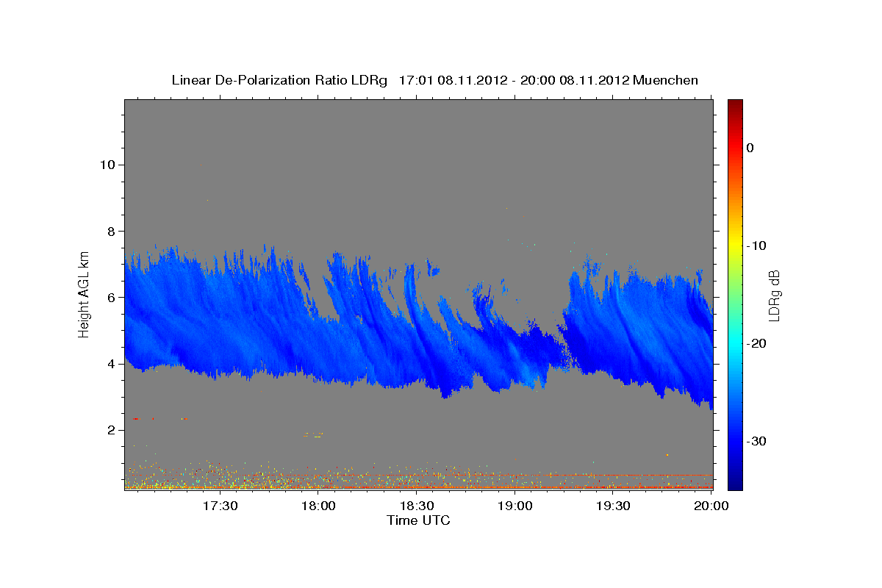
Task: Click the 19:30 time tick label
Action: click(x=614, y=506)
